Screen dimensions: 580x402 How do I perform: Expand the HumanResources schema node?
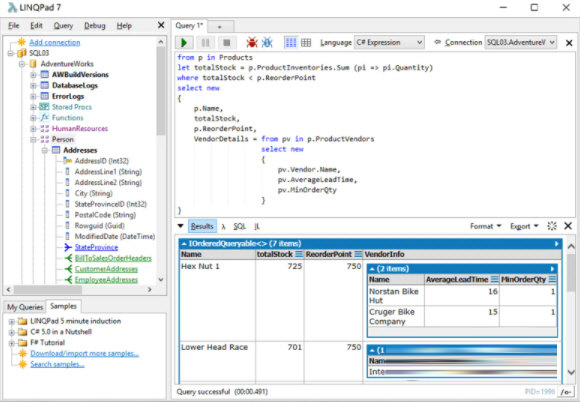pyautogui.click(x=33, y=128)
